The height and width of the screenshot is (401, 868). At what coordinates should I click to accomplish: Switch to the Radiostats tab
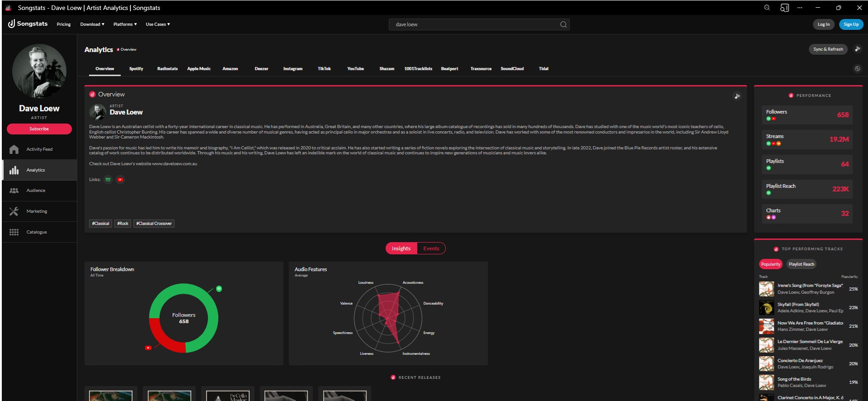[167, 69]
